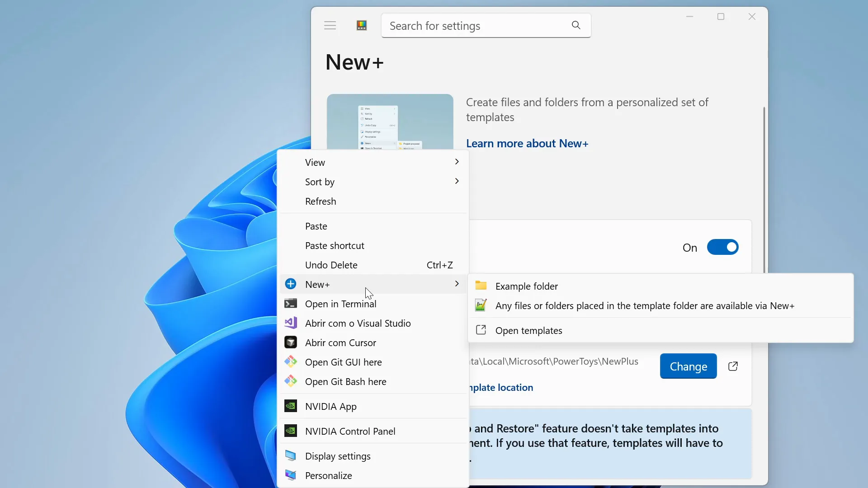Click the search magnifier icon
The width and height of the screenshot is (868, 488).
(576, 25)
